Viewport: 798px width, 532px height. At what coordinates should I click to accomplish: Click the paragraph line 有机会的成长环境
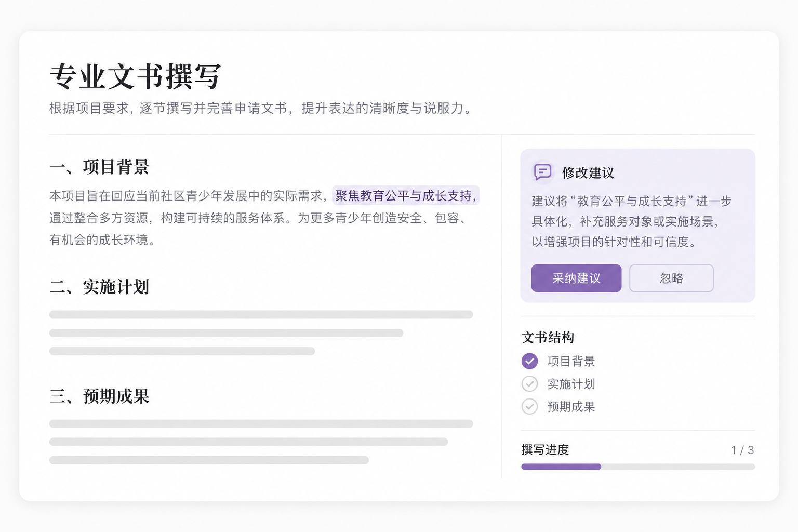coord(102,240)
